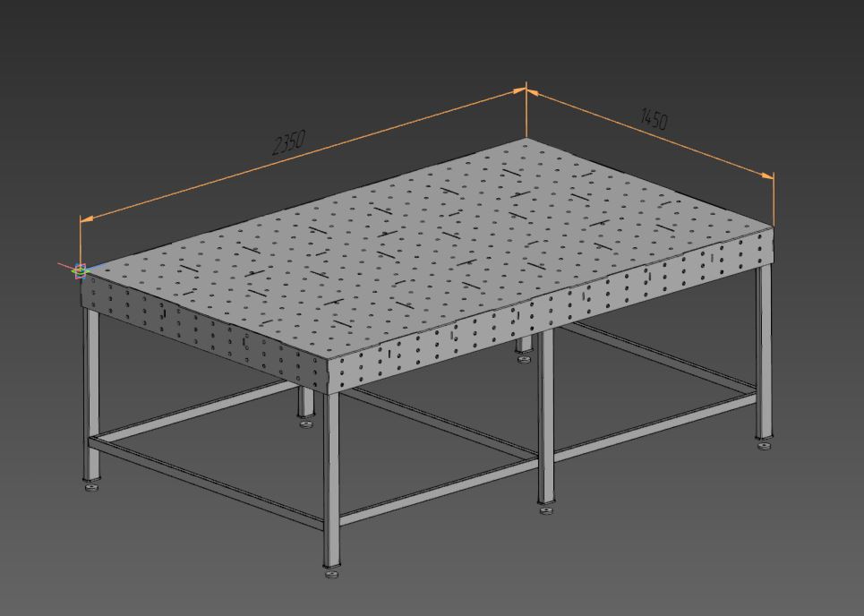Click the leveling foot under nearest corner leg
Screen dimensions: 864x616
pos(332,572)
